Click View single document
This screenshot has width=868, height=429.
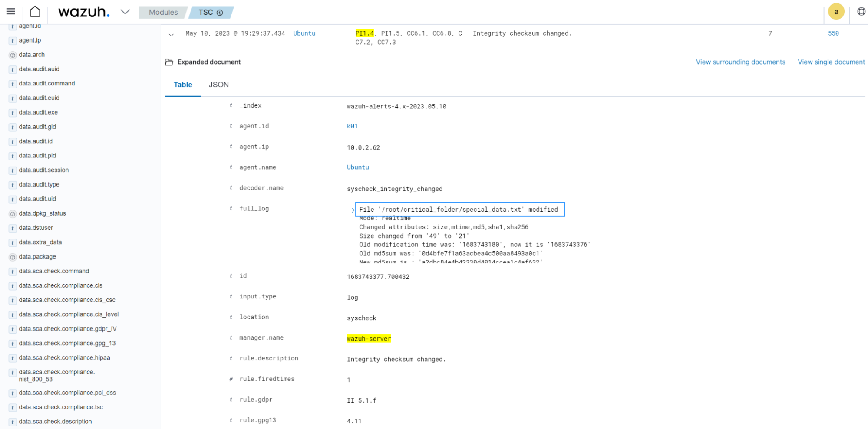(831, 62)
